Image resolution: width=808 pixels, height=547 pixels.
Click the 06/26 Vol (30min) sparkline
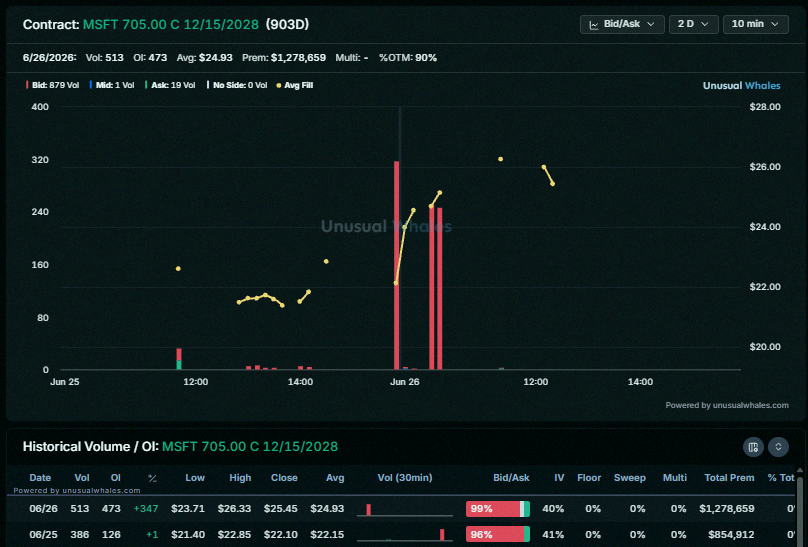(x=405, y=509)
